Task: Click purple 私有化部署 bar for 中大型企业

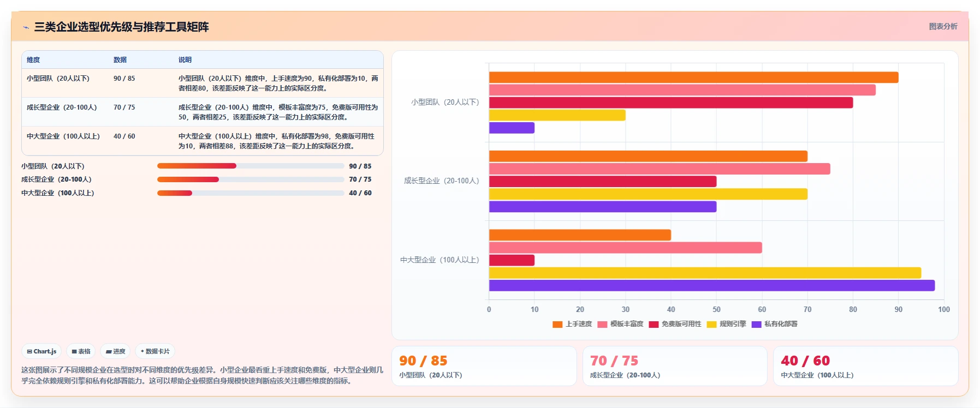Action: point(712,285)
